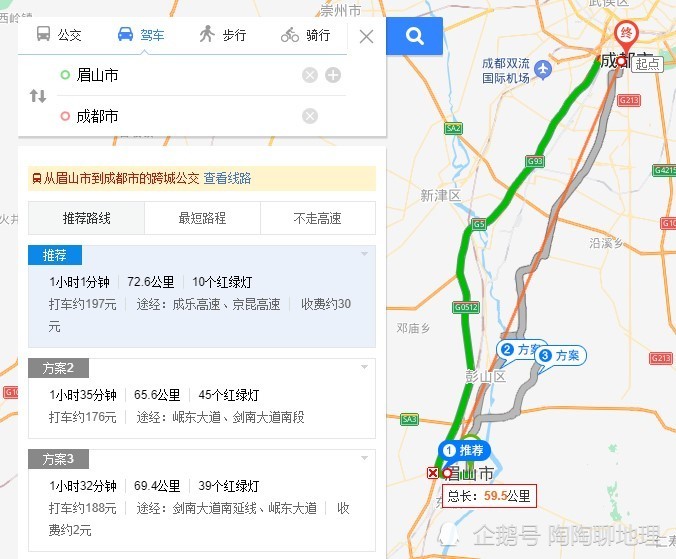Select the driving (驾车) mode icon
This screenshot has height=559, width=676.
(x=125, y=34)
